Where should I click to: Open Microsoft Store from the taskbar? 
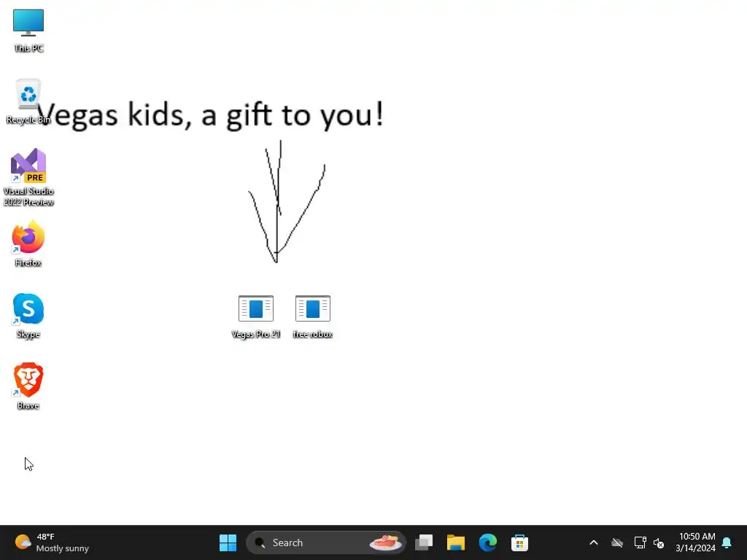(519, 542)
